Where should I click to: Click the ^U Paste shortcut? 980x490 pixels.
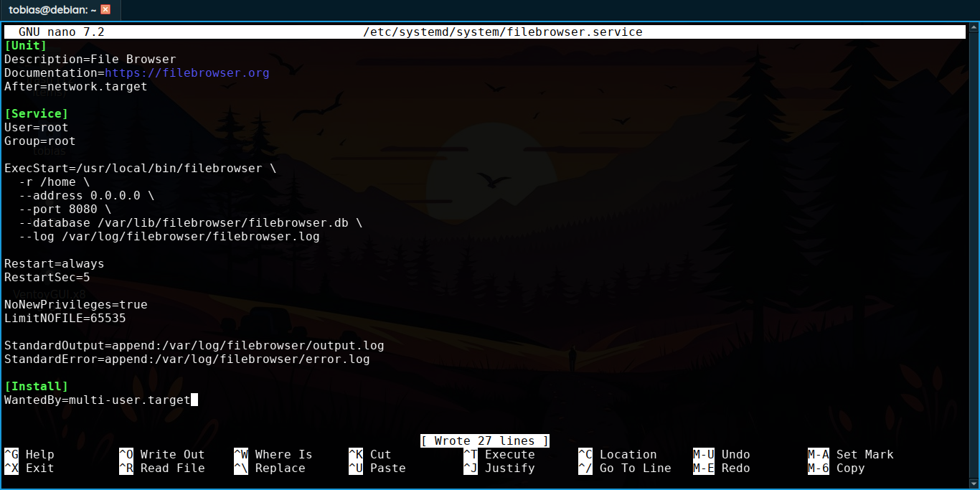377,468
